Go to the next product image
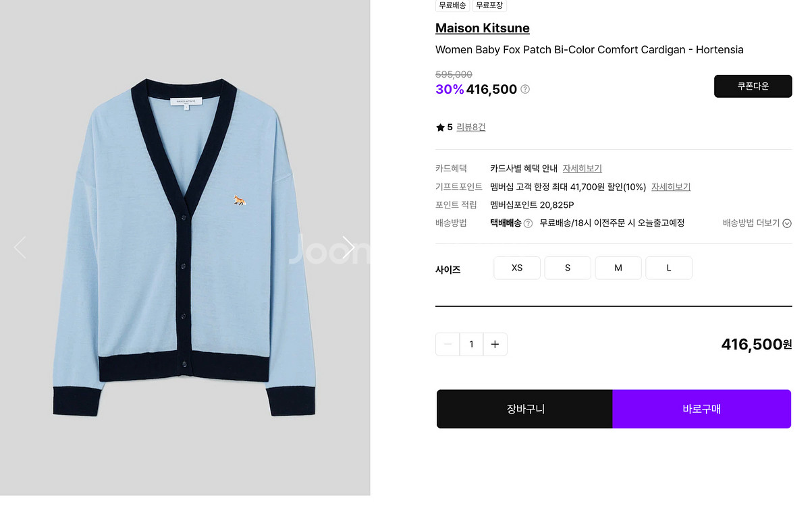Screen dimensions: 812x506 coord(348,248)
